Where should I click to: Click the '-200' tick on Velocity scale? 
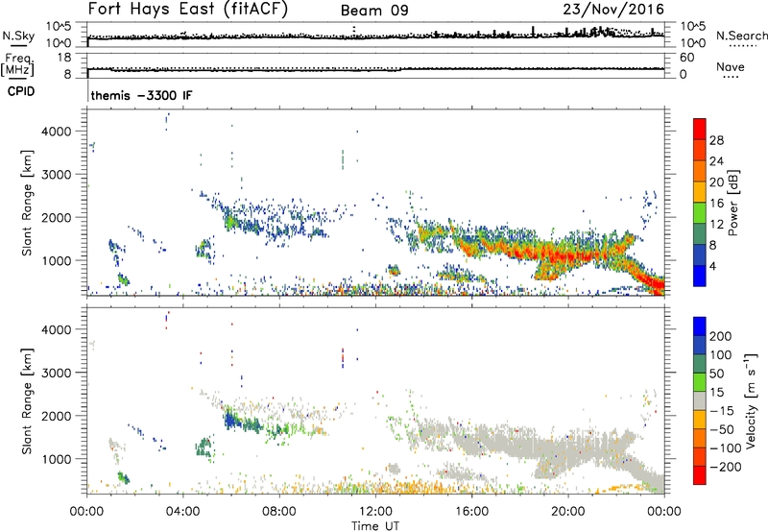tap(724, 467)
